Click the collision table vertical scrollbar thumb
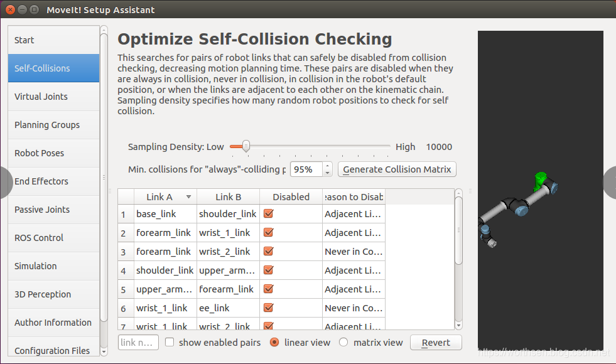This screenshot has height=364, width=616. coord(458,230)
